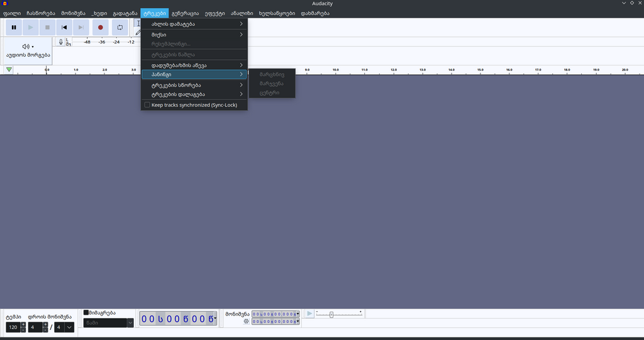Click the red Record button
This screenshot has width=644, height=340.
point(100,28)
